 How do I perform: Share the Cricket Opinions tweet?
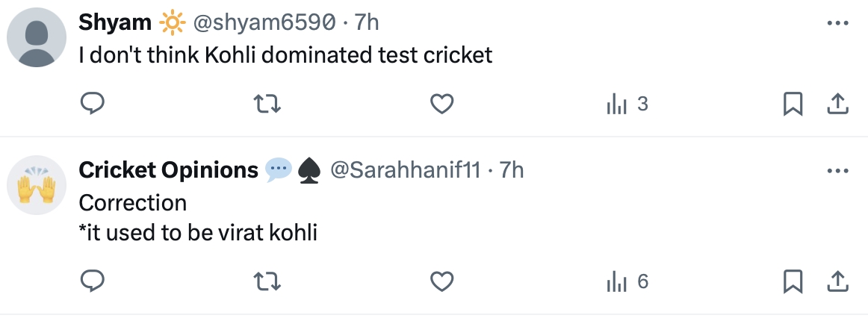click(838, 281)
